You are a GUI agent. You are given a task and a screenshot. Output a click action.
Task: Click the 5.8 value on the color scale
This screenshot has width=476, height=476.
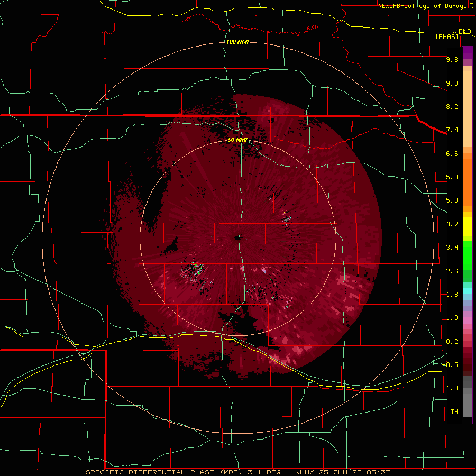(452, 177)
